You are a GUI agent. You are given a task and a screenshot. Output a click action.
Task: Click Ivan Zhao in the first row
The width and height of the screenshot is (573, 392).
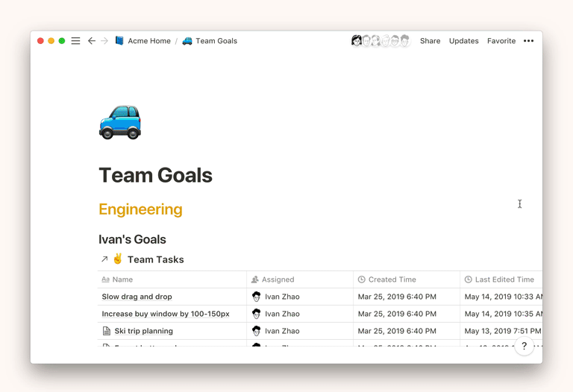[281, 297]
